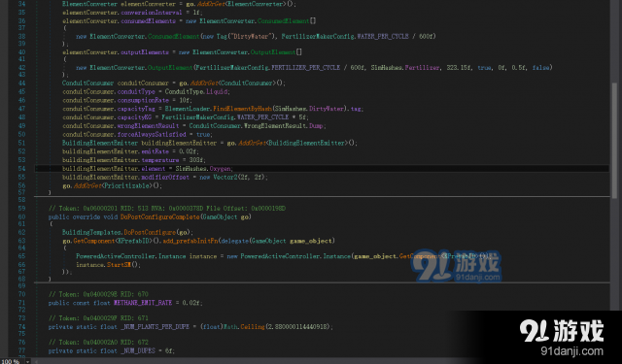The height and width of the screenshot is (364, 622).
Task: Click FindElementByHash on line 47
Action: click(242, 109)
